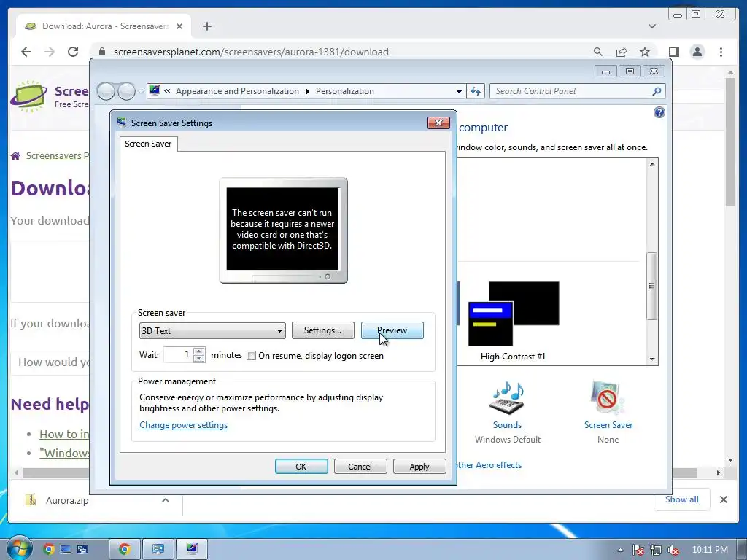Open the Aero effects troubleshooting link
Image resolution: width=747 pixels, height=560 pixels.
(x=489, y=465)
